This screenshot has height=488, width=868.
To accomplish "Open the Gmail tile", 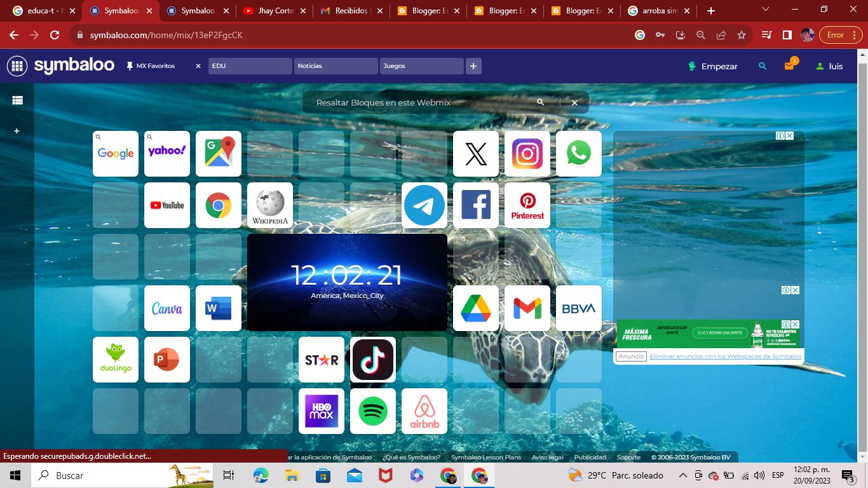I will click(x=527, y=308).
